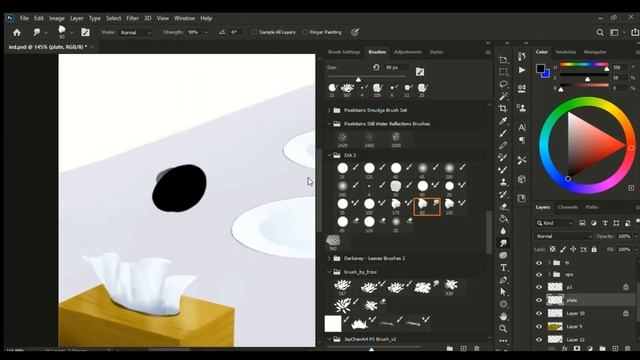This screenshot has height=360, width=640.
Task: Open the workspace switcher icon
Action: tap(614, 32)
